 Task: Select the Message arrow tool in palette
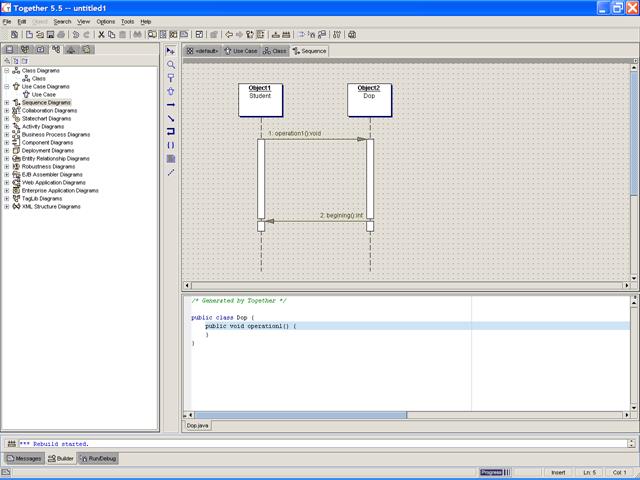pos(171,104)
